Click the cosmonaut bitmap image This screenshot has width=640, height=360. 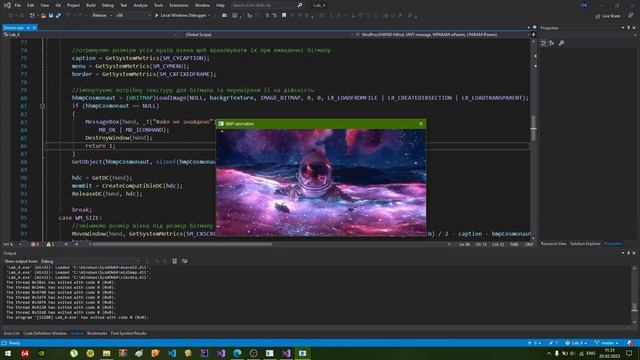321,182
